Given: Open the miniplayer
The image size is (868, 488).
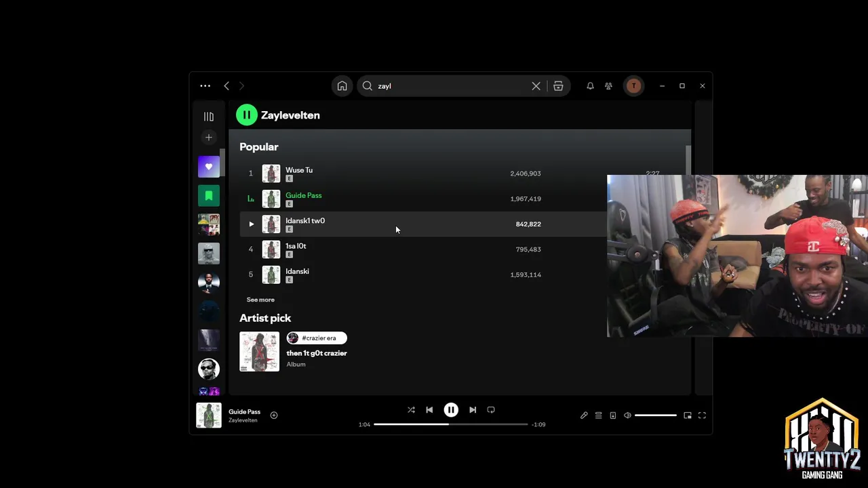Looking at the screenshot, I should point(688,415).
